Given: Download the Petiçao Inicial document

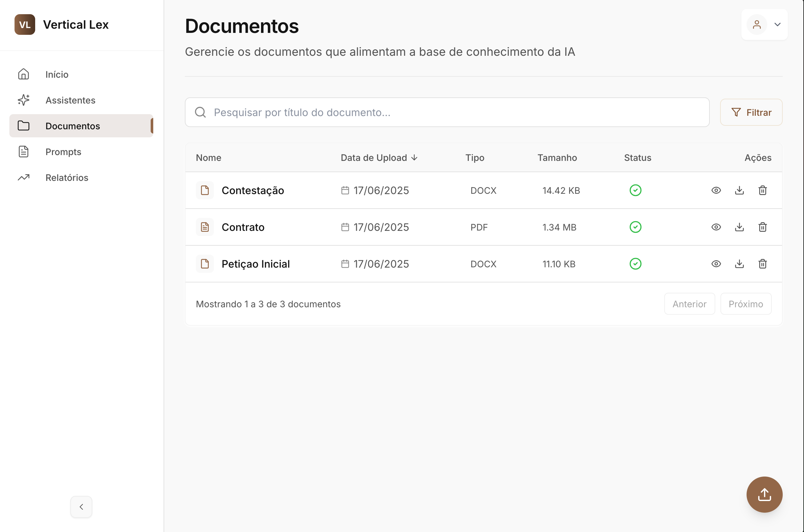Looking at the screenshot, I should point(739,264).
